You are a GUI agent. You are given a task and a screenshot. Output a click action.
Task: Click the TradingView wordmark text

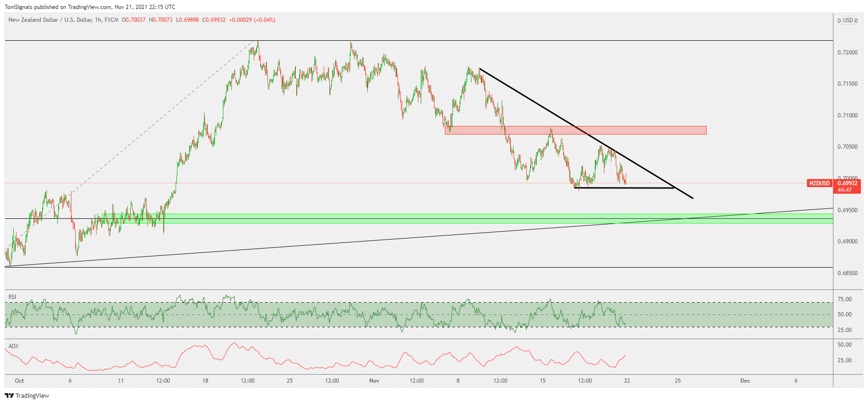[32, 396]
